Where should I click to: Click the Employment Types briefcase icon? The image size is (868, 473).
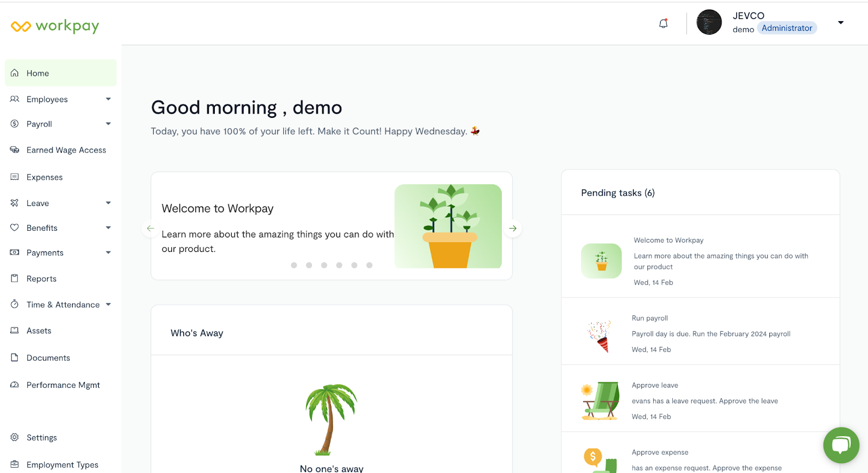point(15,464)
